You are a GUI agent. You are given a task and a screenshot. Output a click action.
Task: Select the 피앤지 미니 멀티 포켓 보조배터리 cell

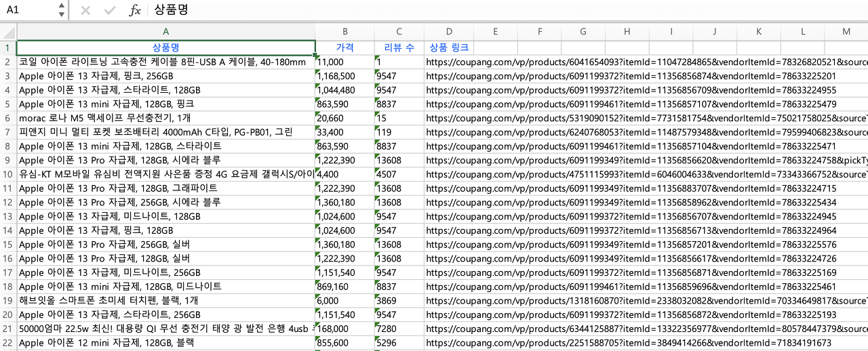point(166,132)
